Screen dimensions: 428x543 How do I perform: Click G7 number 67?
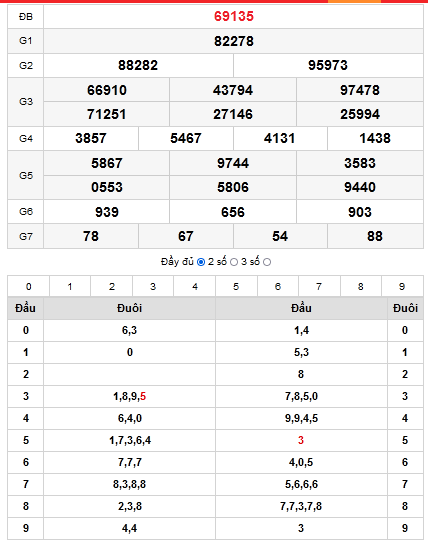click(186, 236)
